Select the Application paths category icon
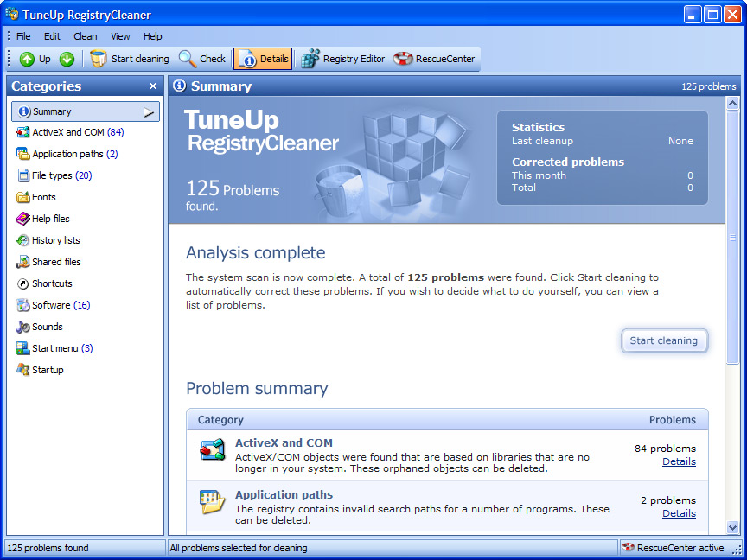The image size is (747, 560). tap(22, 154)
